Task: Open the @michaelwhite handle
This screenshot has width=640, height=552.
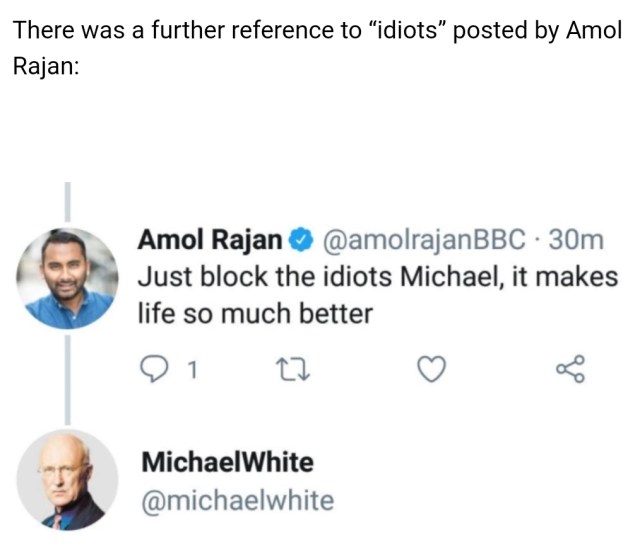Action: click(x=236, y=500)
